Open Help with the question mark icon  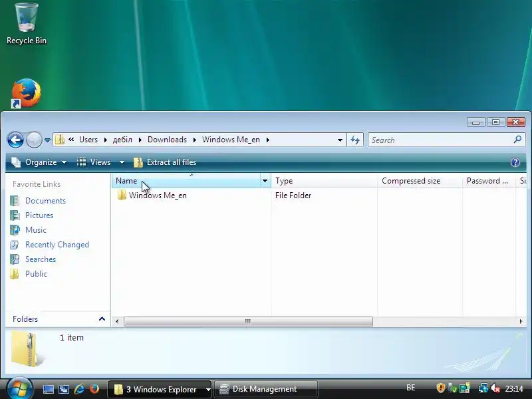coord(515,162)
